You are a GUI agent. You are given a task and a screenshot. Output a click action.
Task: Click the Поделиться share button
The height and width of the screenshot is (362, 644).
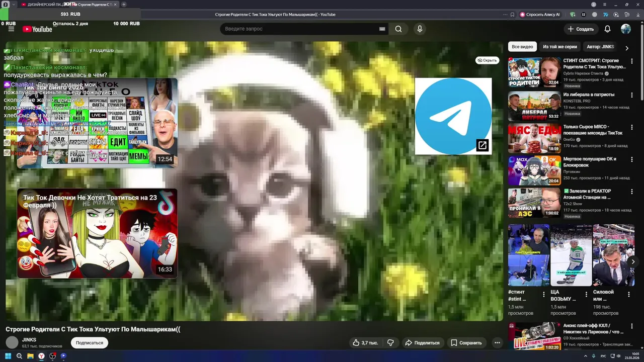pyautogui.click(x=422, y=343)
